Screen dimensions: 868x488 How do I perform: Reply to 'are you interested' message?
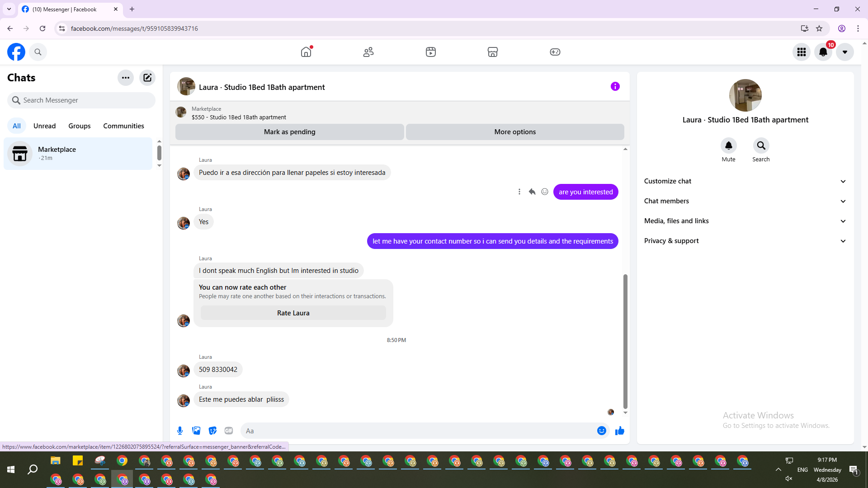532,192
